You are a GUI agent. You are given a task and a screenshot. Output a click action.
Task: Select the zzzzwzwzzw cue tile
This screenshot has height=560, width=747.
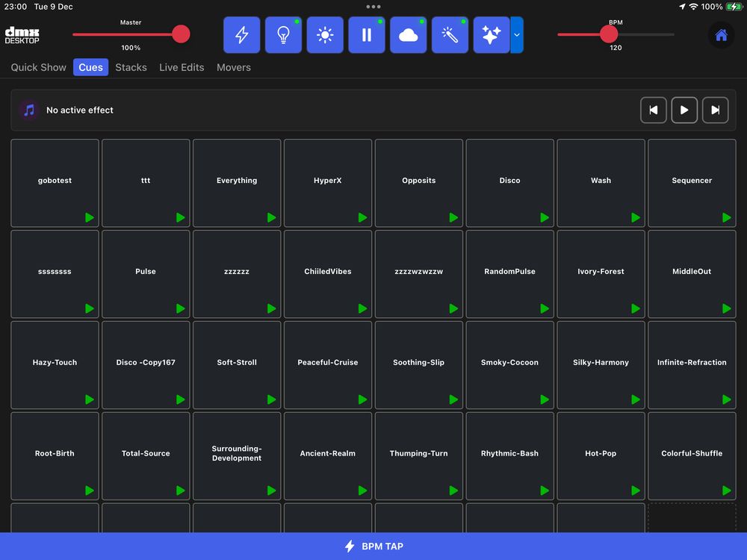tap(419, 274)
